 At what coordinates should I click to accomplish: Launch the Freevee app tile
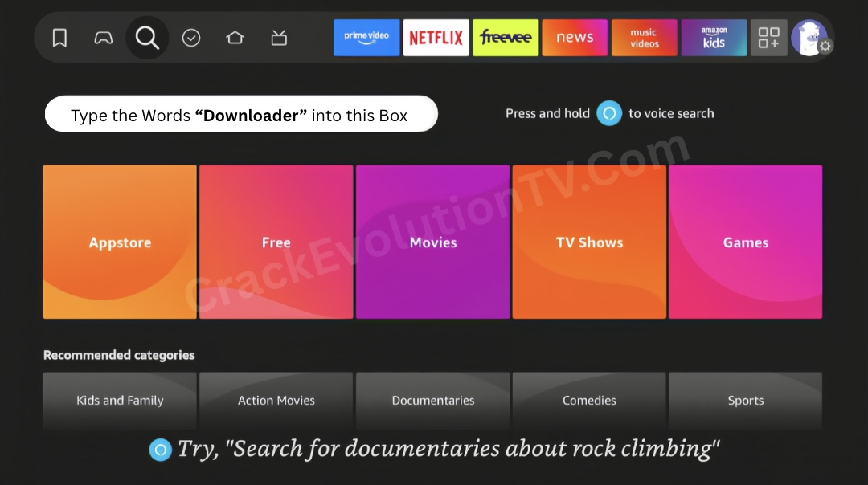point(506,38)
